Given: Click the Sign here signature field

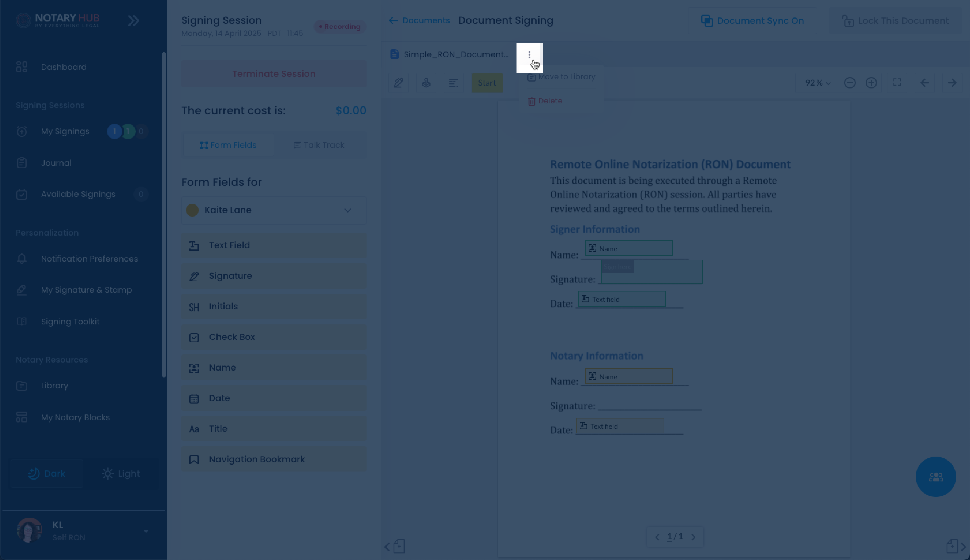Looking at the screenshot, I should pyautogui.click(x=652, y=272).
